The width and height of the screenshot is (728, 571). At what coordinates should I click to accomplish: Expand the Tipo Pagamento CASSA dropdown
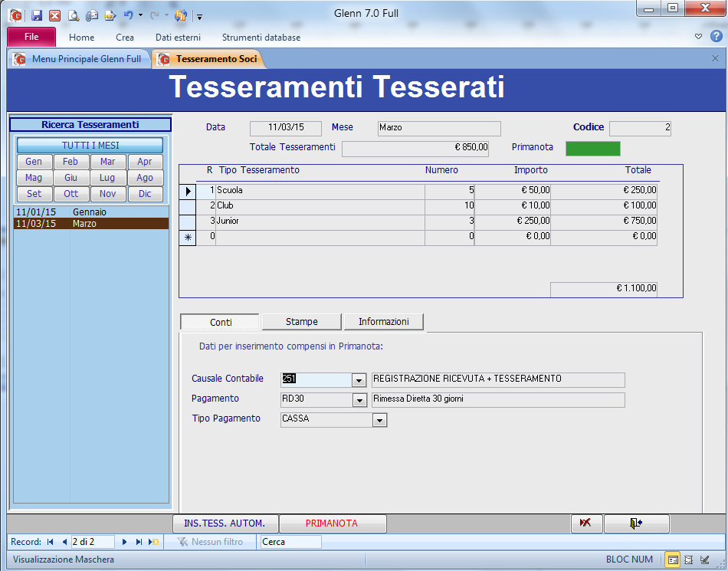(x=380, y=421)
